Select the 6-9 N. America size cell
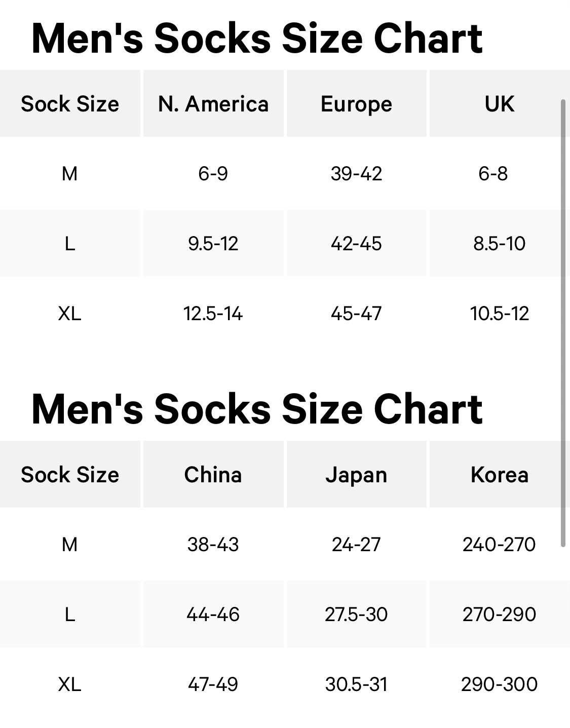The image size is (570, 728). tap(213, 174)
